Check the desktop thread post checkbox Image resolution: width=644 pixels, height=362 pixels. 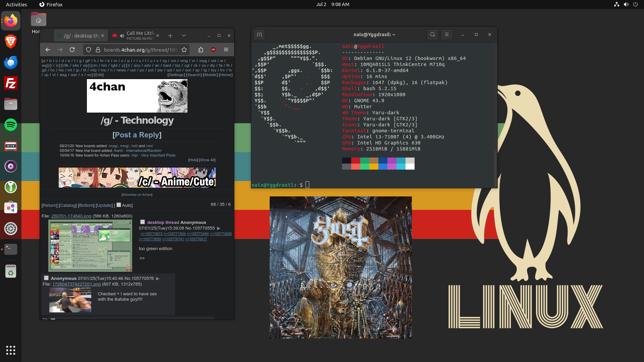(x=143, y=222)
